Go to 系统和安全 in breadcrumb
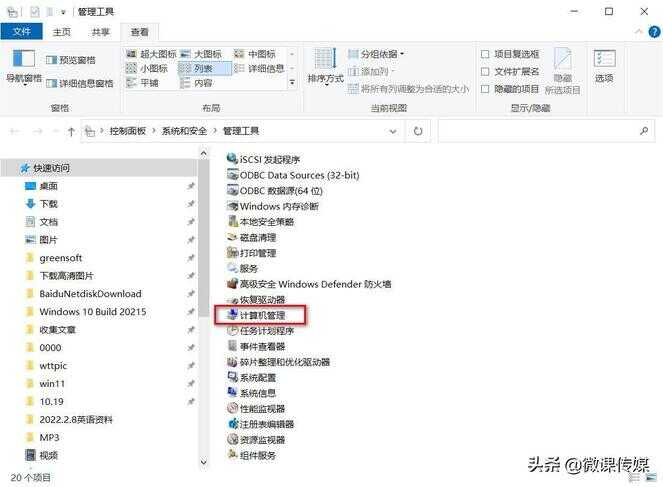 184,131
